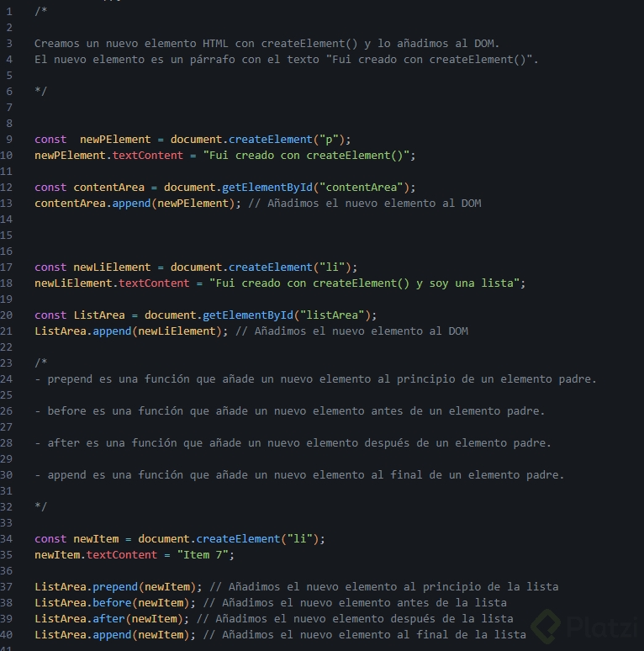Click the comment ending "antes de la lista"

click(355, 603)
